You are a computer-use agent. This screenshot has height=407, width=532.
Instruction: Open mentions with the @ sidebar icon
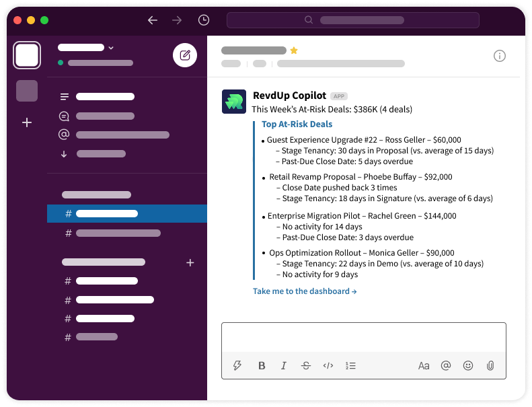point(64,135)
